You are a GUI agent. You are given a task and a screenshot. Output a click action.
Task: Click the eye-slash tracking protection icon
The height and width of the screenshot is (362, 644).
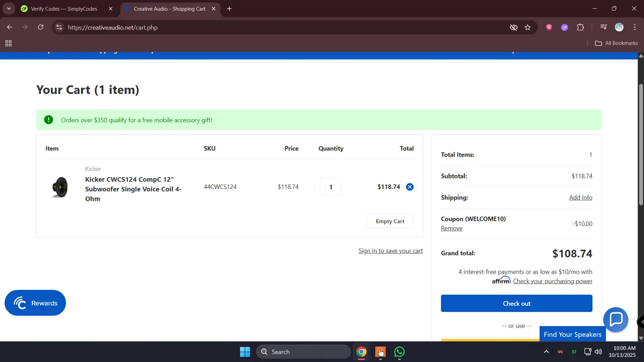pyautogui.click(x=513, y=27)
